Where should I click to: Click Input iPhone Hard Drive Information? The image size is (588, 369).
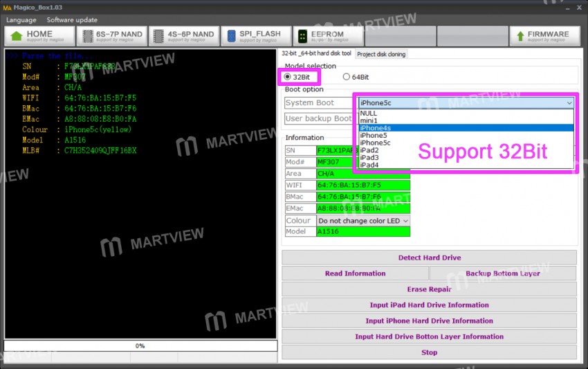pyautogui.click(x=429, y=321)
